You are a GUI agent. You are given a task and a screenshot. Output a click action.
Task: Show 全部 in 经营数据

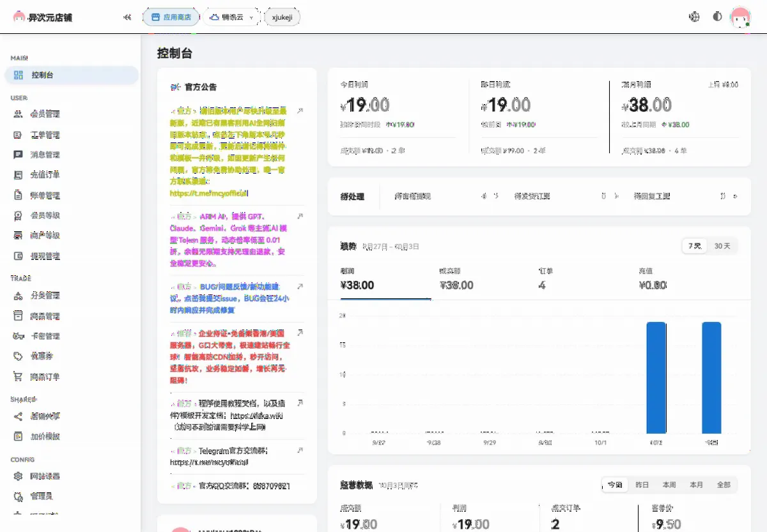(x=724, y=485)
